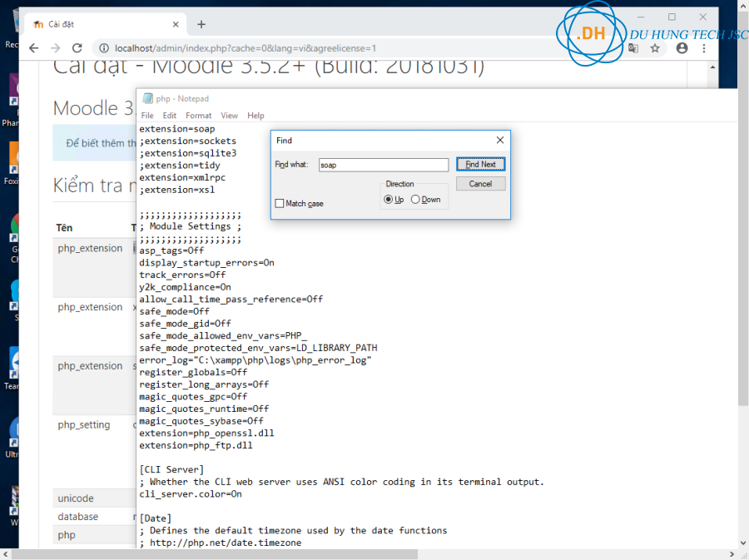Reload the Moodle install page

tap(77, 48)
